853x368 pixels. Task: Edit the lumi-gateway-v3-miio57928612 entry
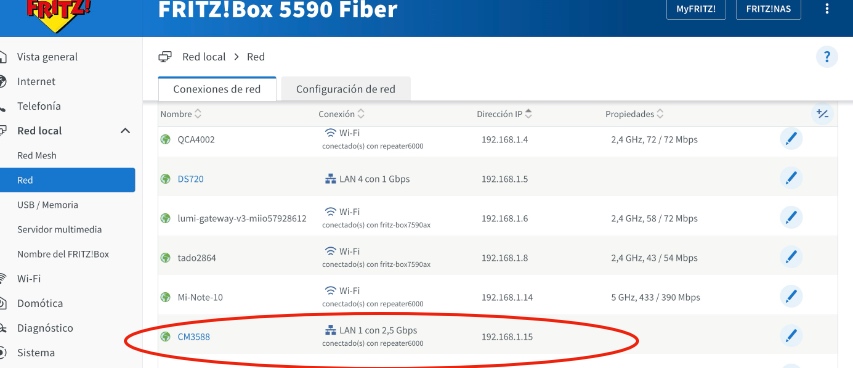click(x=791, y=218)
